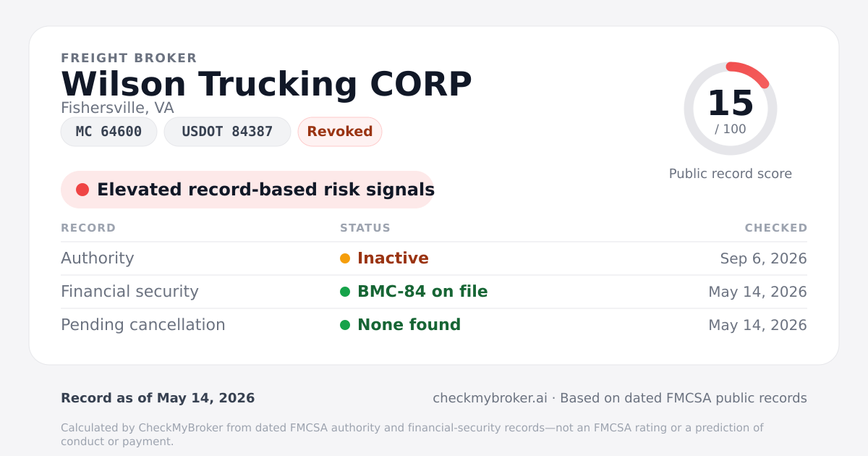Click the RECORD column header

(x=88, y=228)
